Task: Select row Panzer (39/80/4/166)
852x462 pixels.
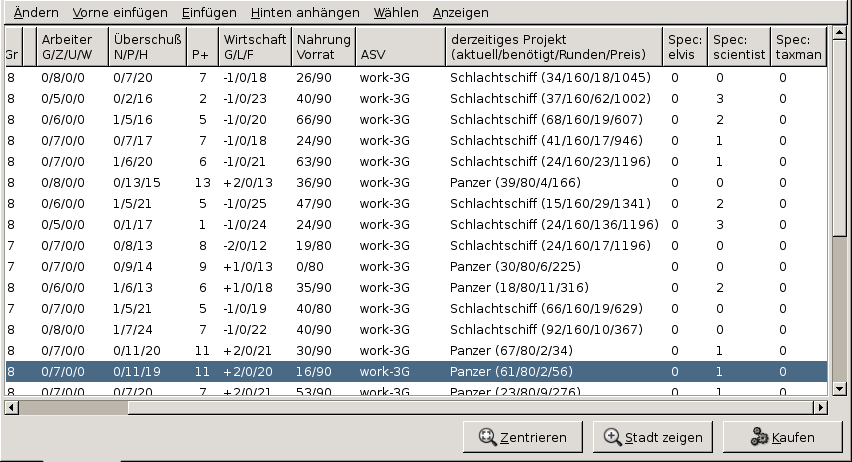Action: pyautogui.click(x=416, y=183)
